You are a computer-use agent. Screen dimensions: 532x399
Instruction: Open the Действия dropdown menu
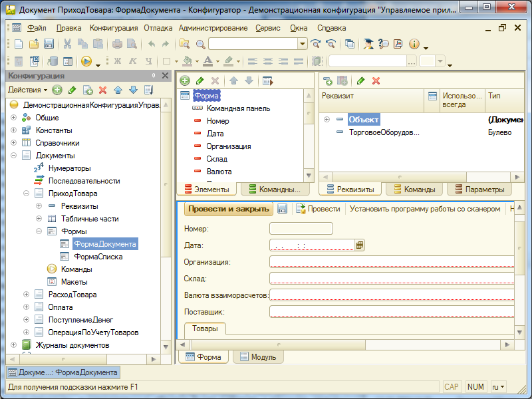[x=27, y=90]
